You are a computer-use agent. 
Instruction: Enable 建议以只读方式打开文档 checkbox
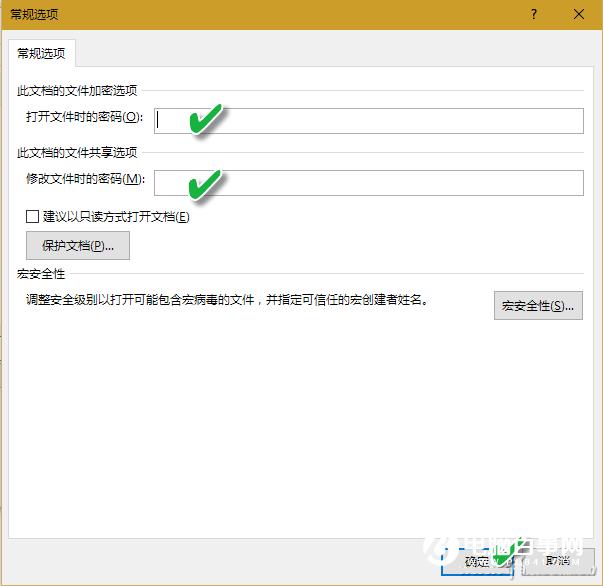click(x=32, y=216)
